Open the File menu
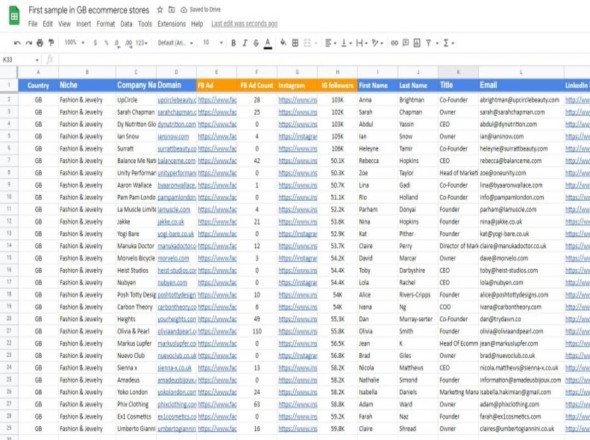 [x=33, y=24]
